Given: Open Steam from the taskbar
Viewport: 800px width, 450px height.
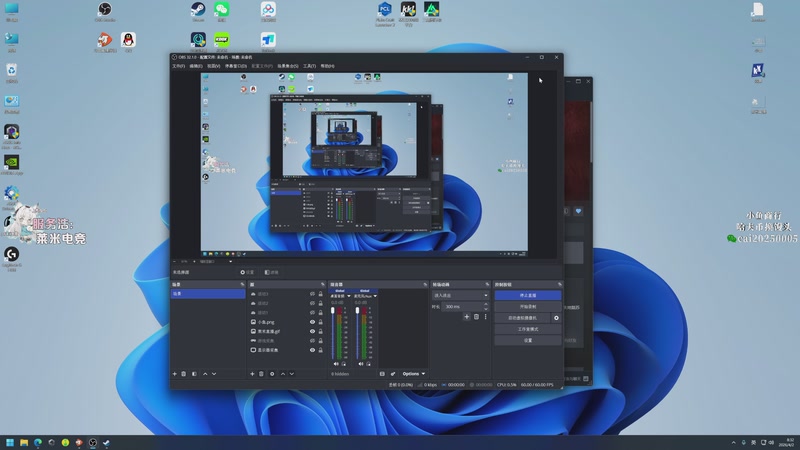Looking at the screenshot, I should point(106,442).
